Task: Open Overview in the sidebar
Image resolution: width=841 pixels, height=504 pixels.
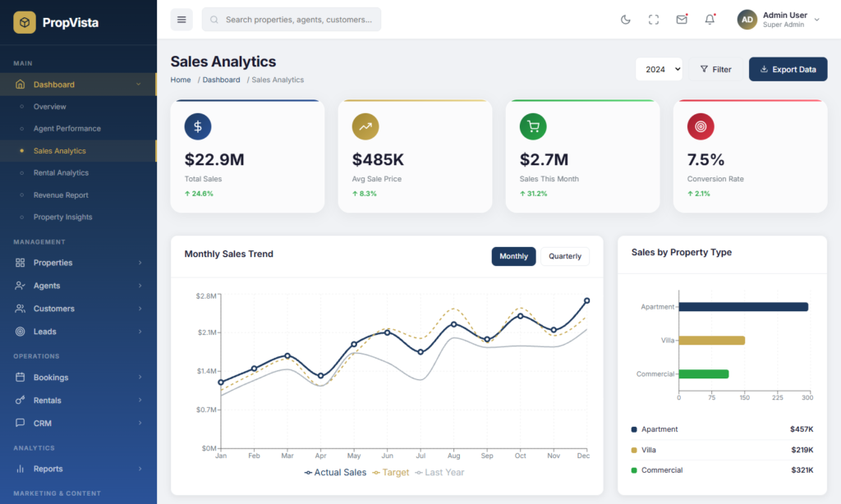Action: click(78, 107)
